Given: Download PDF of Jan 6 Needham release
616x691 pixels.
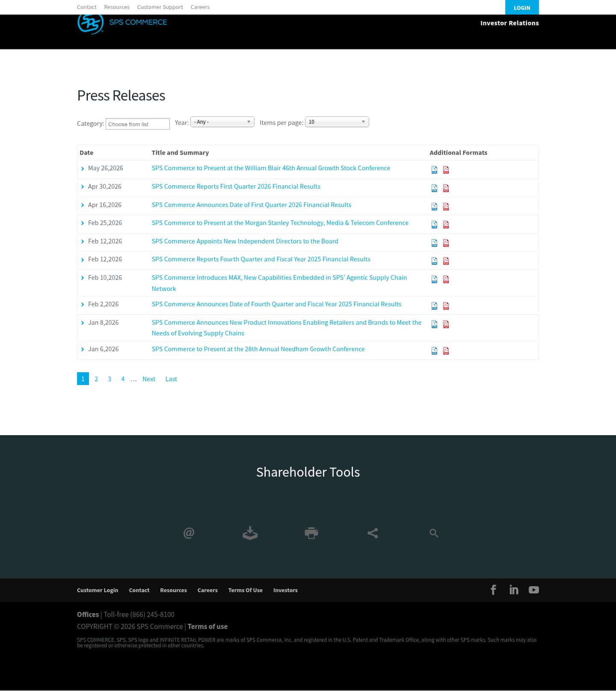Looking at the screenshot, I should click(x=446, y=351).
